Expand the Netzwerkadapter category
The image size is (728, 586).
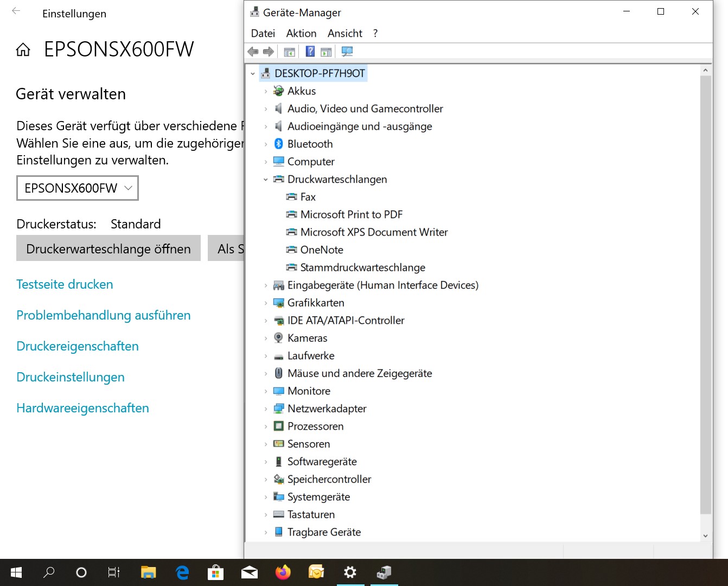(266, 409)
